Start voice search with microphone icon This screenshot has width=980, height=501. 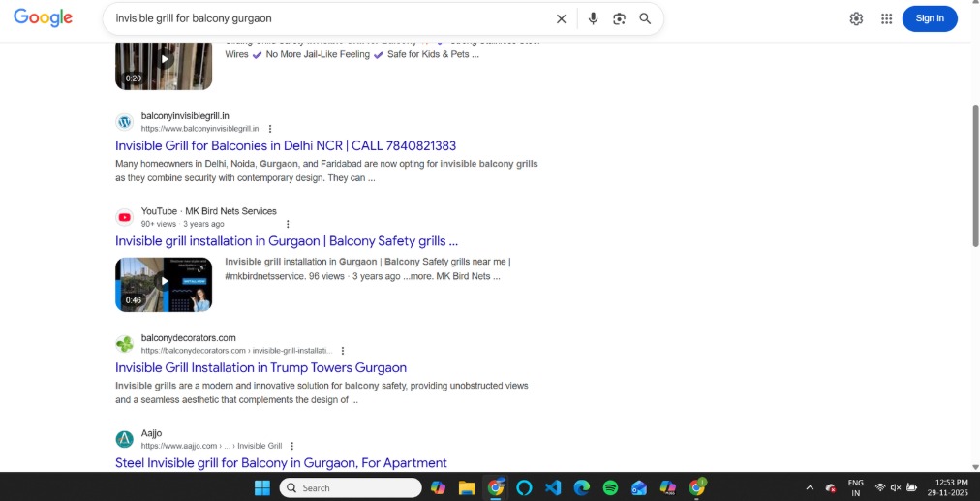593,18
